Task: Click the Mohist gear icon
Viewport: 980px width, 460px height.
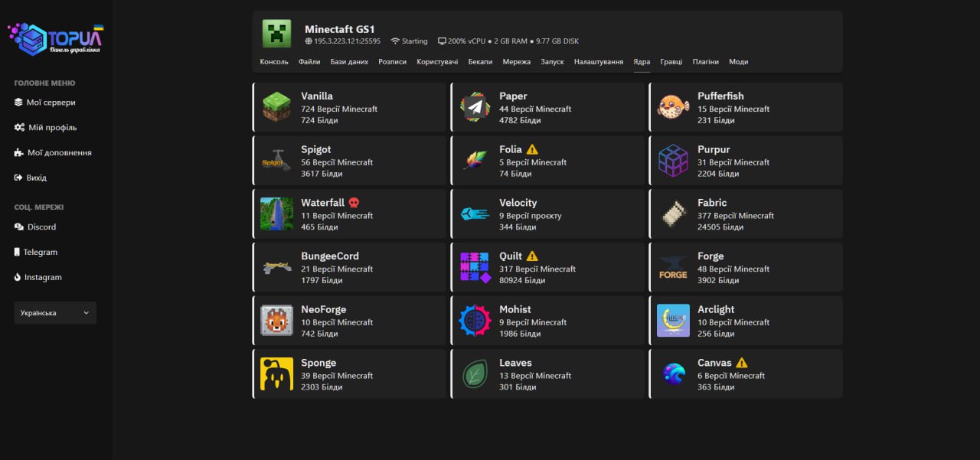Action: [x=475, y=321]
